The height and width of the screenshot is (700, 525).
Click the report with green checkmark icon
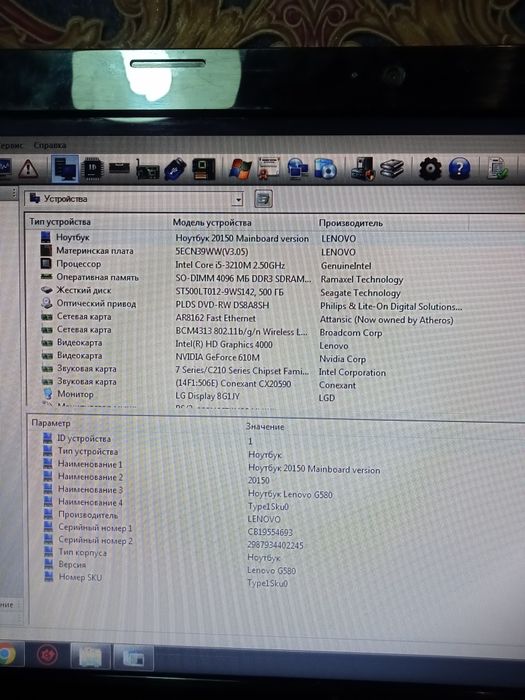pyautogui.click(x=497, y=169)
